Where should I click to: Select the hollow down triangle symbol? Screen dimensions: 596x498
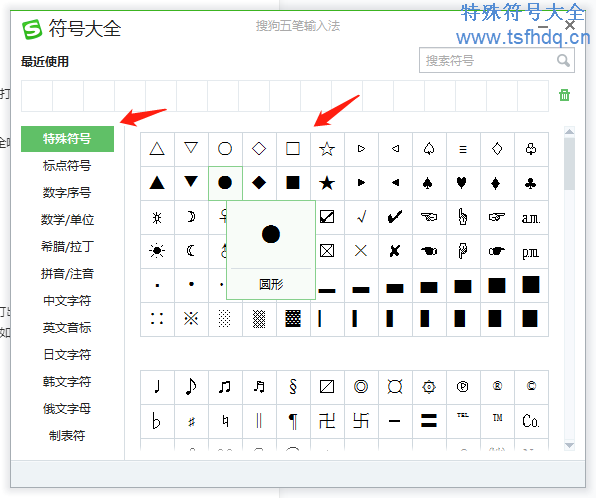click(191, 148)
